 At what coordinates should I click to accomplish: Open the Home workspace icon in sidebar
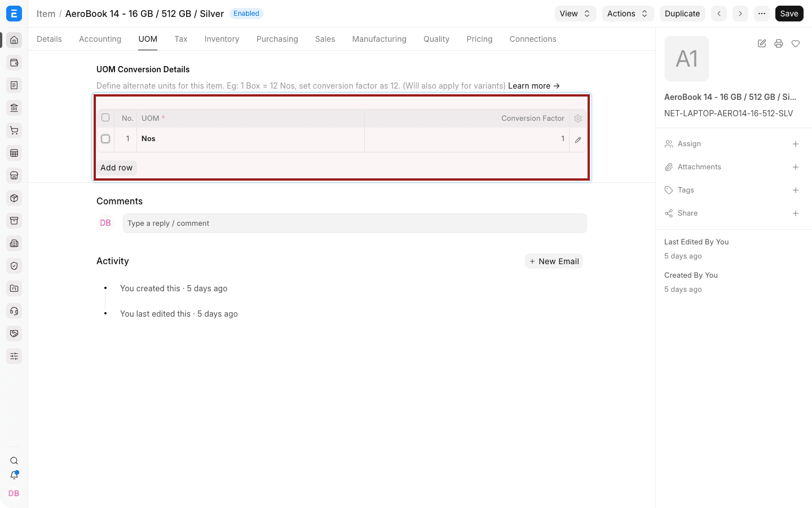click(14, 40)
